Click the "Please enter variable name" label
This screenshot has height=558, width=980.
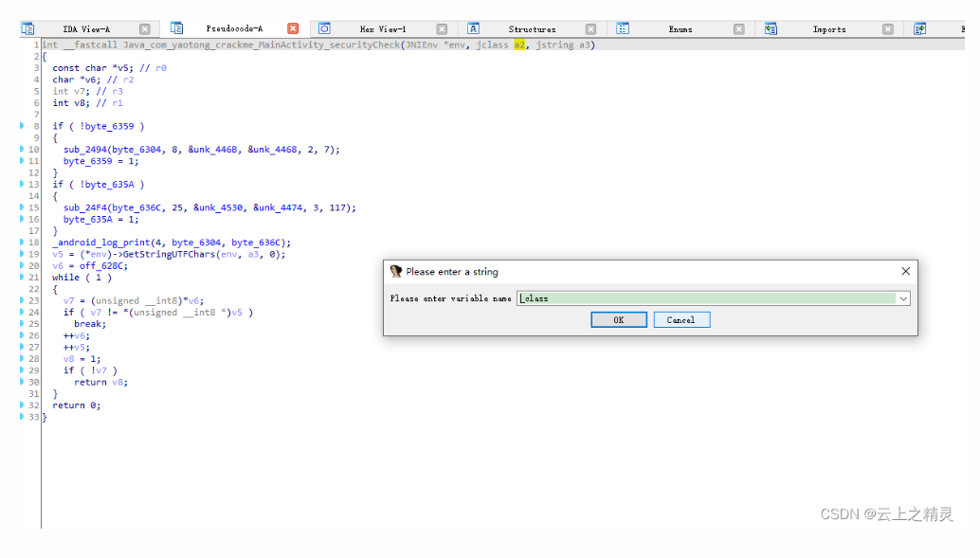click(x=450, y=298)
